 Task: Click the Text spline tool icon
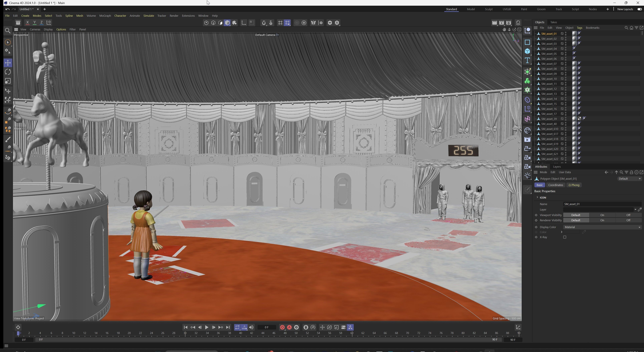[x=527, y=60]
